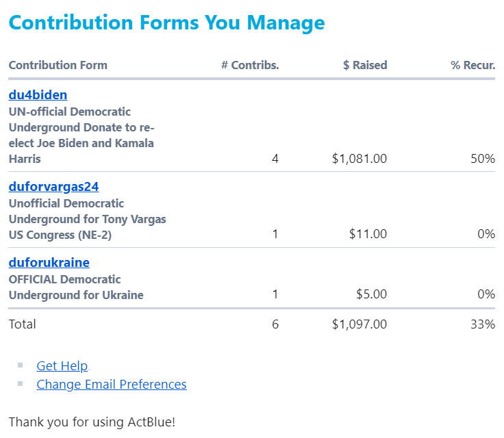Click the Get Help link

[x=62, y=365]
